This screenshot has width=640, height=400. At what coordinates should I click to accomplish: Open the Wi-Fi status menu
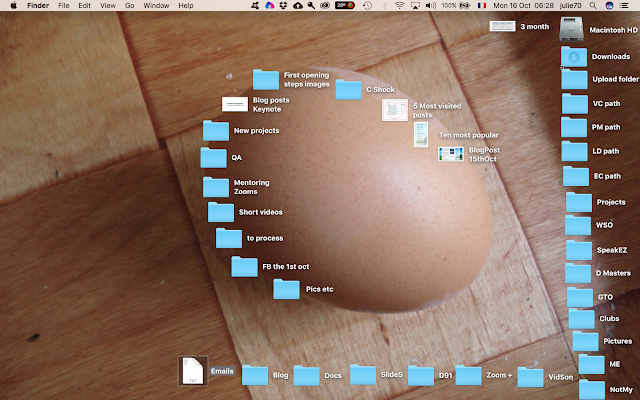click(x=400, y=5)
